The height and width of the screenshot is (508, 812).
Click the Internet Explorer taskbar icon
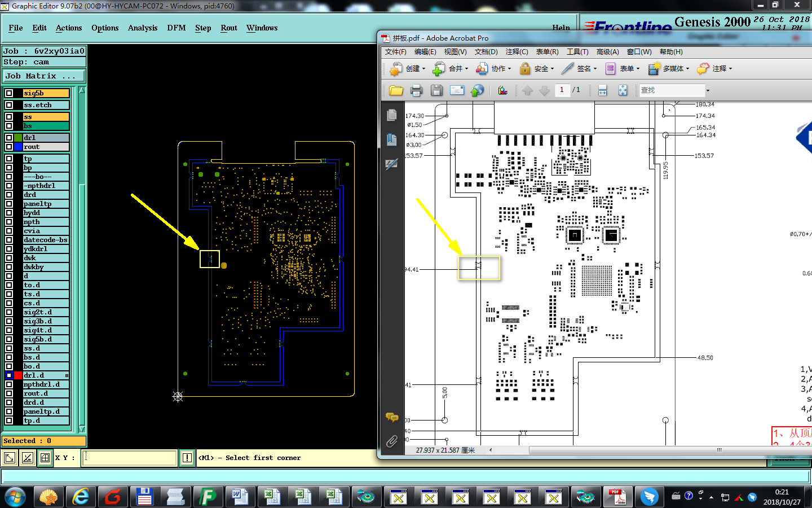point(81,497)
